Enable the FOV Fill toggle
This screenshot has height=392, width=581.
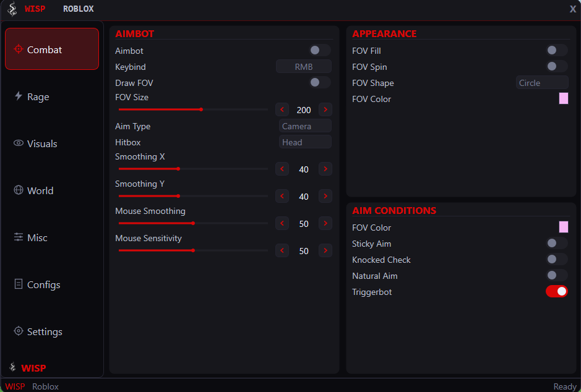(556, 50)
